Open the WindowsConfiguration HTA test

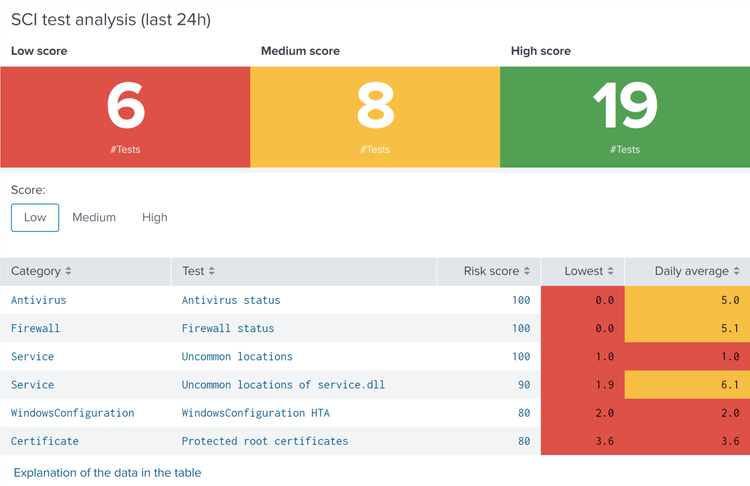255,413
